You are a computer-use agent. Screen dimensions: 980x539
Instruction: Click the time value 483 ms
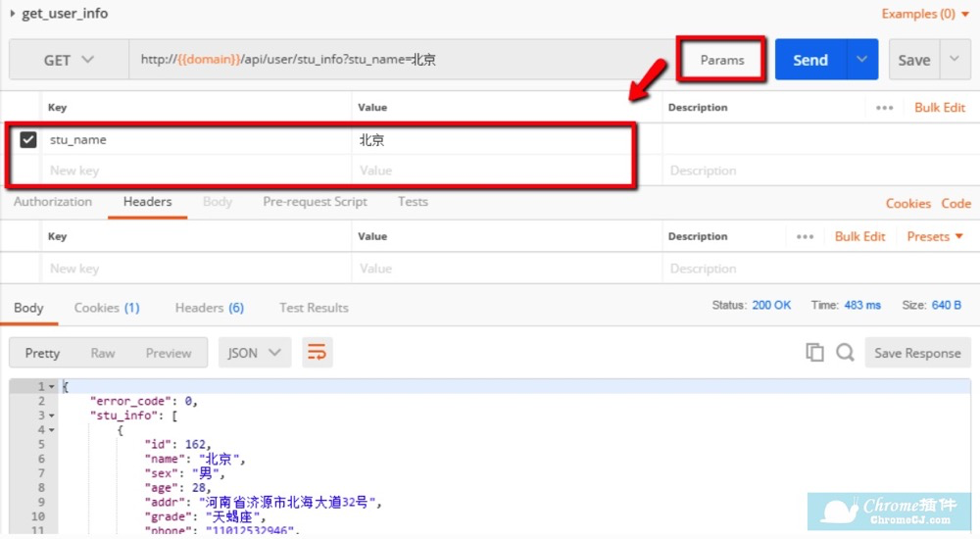coord(862,305)
